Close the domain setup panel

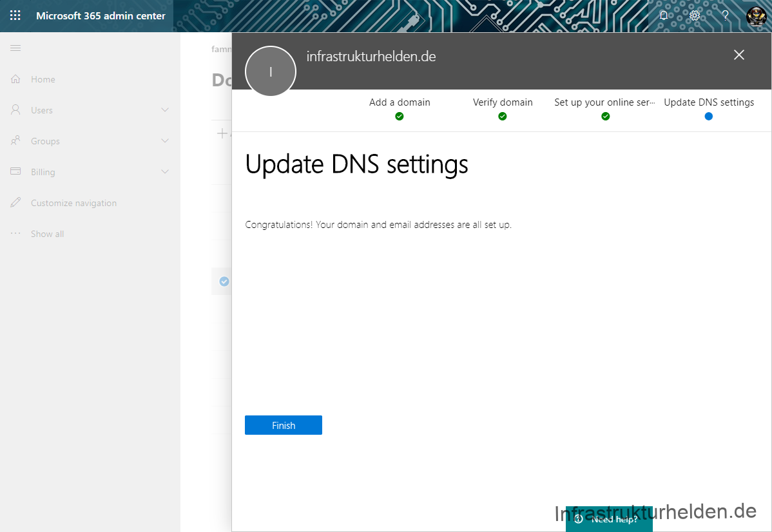[x=739, y=55]
